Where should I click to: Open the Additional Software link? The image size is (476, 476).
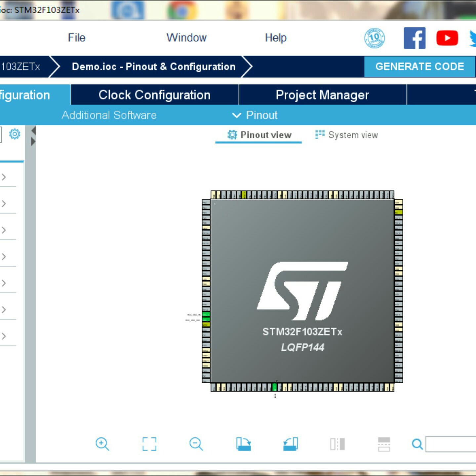pyautogui.click(x=109, y=115)
